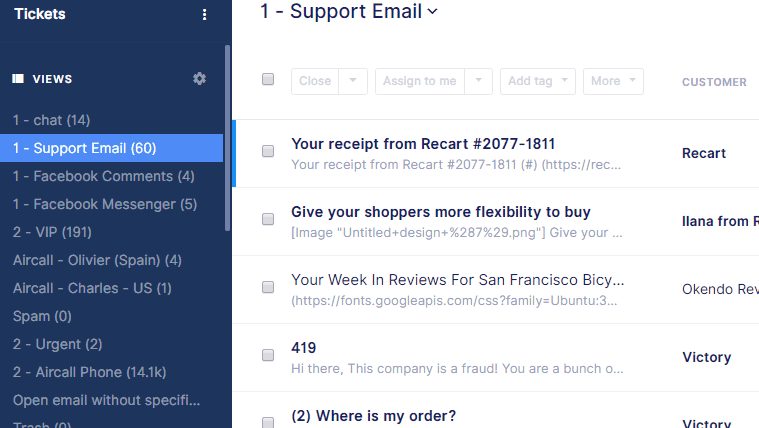The width and height of the screenshot is (759, 428).
Task: Check the 'Your Week In Reviews' ticket checkbox
Action: click(268, 287)
